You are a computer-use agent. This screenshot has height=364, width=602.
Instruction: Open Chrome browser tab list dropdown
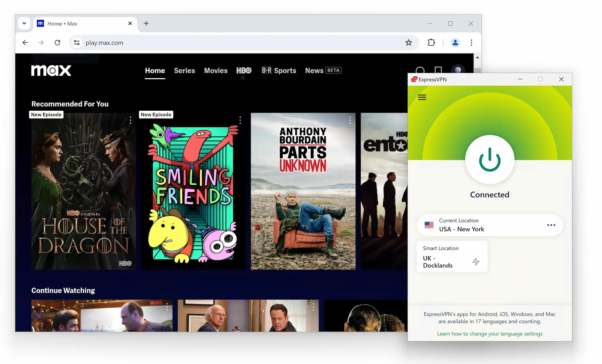(x=24, y=23)
